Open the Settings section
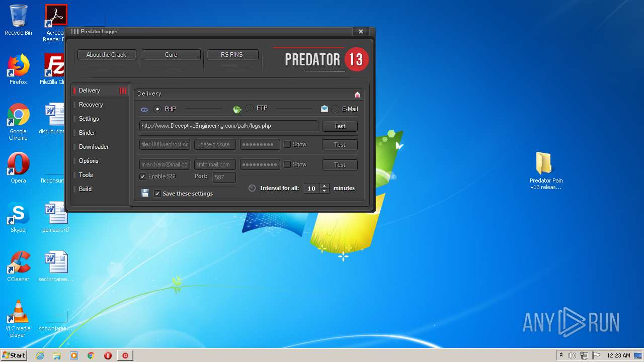The image size is (644, 362). [x=100, y=119]
